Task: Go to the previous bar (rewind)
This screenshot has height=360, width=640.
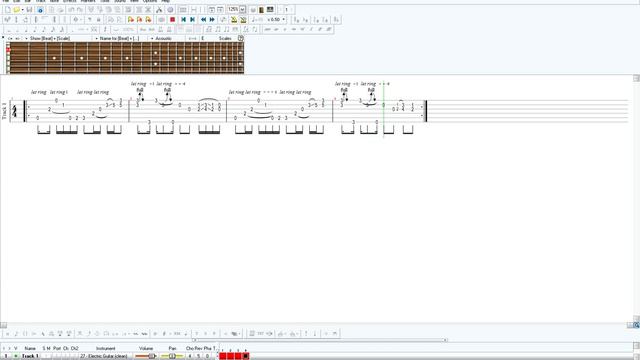Action: click(203, 20)
